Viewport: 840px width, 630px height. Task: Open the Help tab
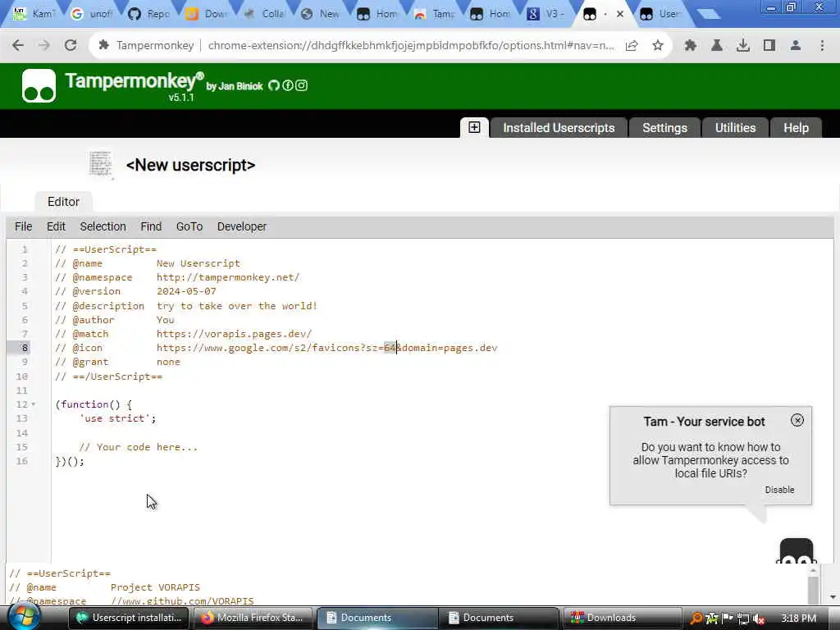[x=796, y=127]
